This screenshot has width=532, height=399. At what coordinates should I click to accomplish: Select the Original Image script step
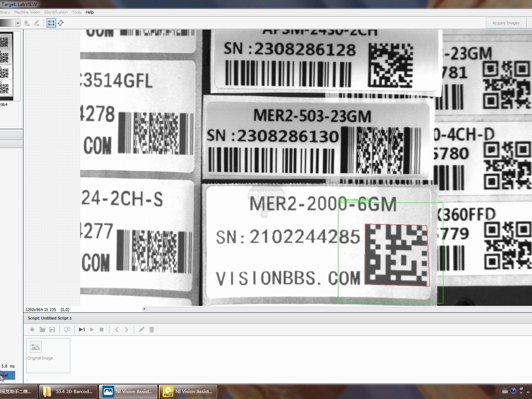point(48,355)
